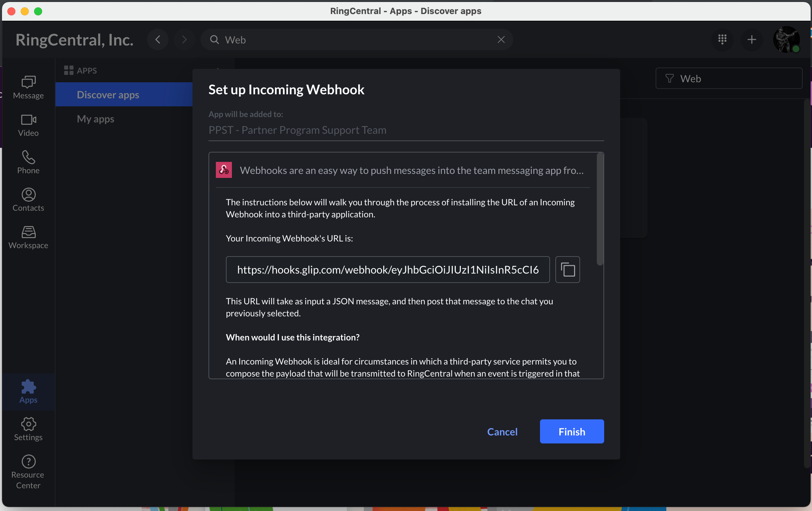Viewport: 812px width, 511px height.
Task: Open the Contacts section in the sidebar
Action: tap(28, 200)
